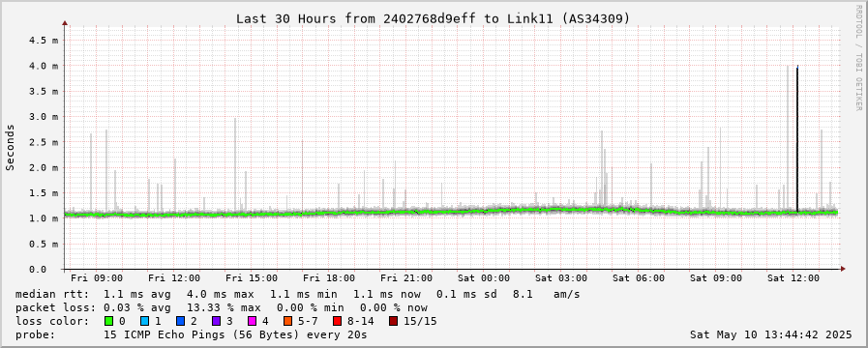Click the Sat 00:00 time axis label
Image resolution: width=868 pixels, height=348 pixels.
(483, 278)
